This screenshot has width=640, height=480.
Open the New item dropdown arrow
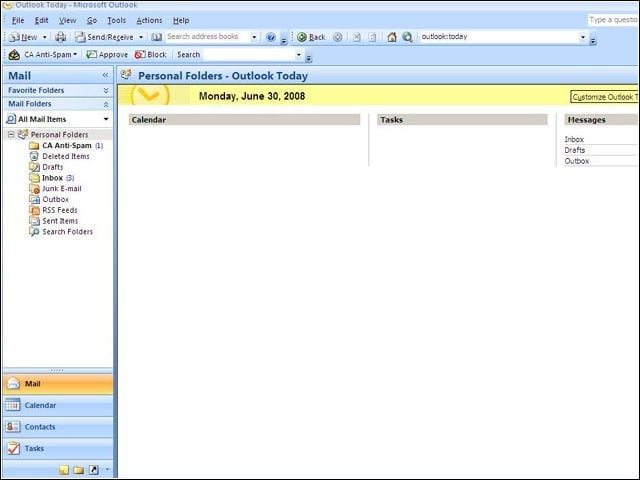tap(44, 37)
